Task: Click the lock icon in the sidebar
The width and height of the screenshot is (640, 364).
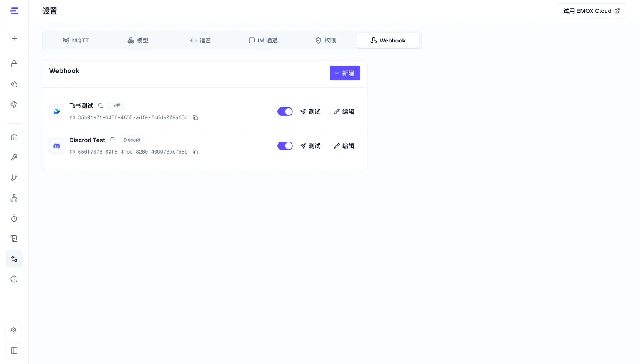Action: [14, 64]
